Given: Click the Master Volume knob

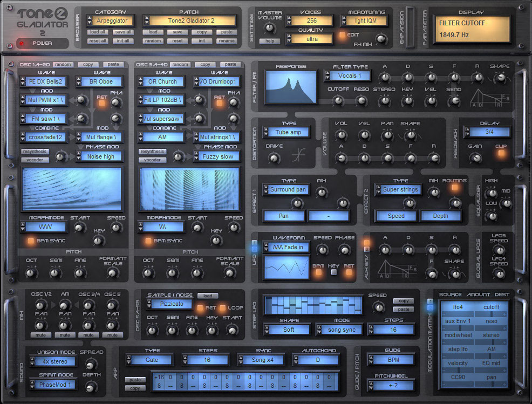Looking at the screenshot, I should click(270, 28).
